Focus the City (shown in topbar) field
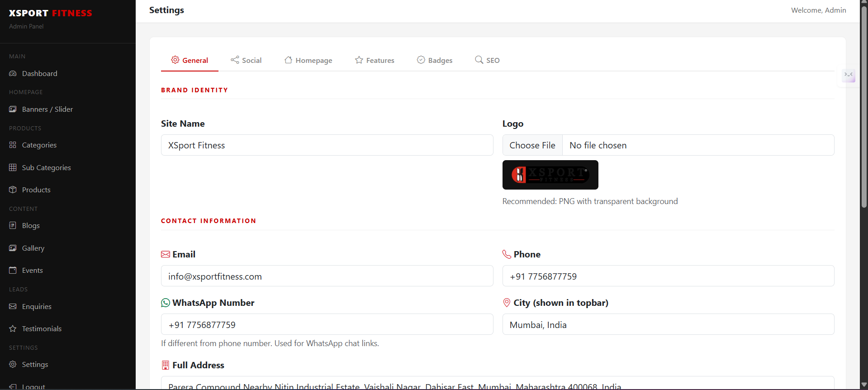 click(x=668, y=324)
